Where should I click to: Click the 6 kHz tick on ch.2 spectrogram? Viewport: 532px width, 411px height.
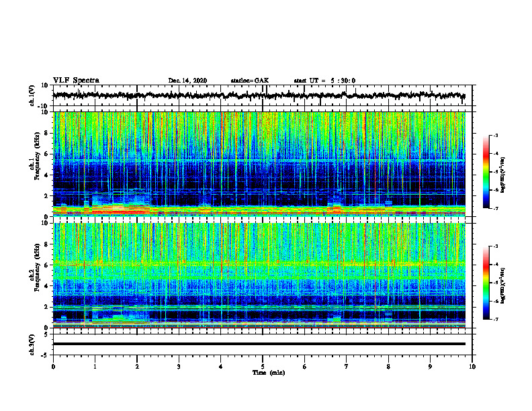pos(46,265)
